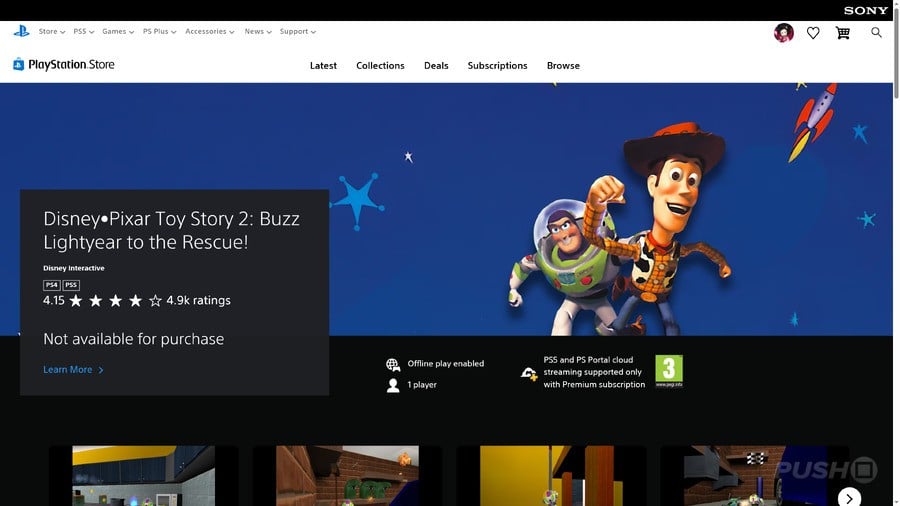This screenshot has width=900, height=506.
Task: Click the PlayStation logo icon
Action: click(21, 32)
